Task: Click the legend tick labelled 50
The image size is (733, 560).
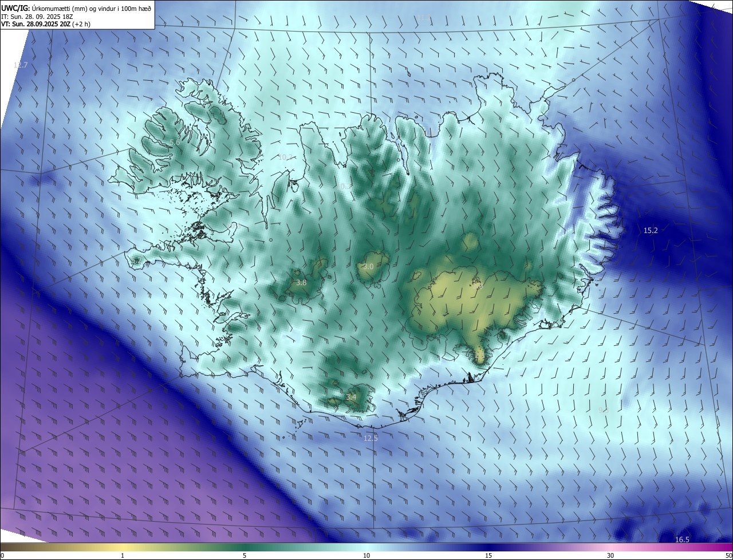Action: pyautogui.click(x=728, y=555)
